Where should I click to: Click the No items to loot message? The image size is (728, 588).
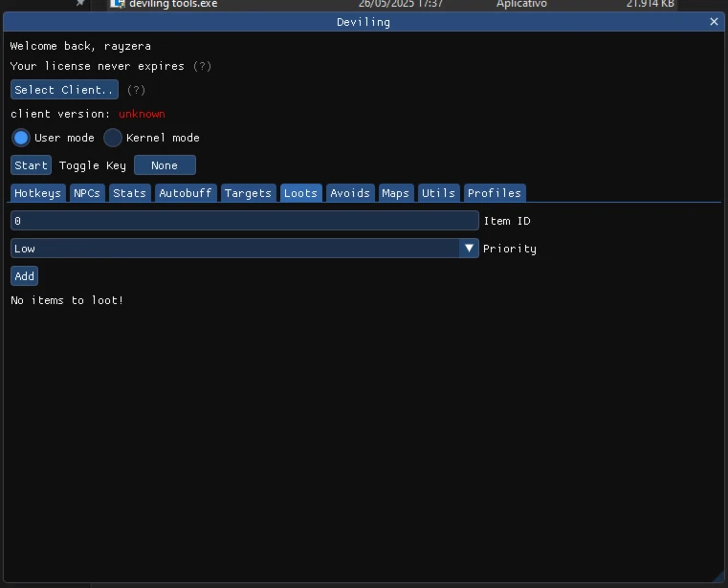point(67,301)
